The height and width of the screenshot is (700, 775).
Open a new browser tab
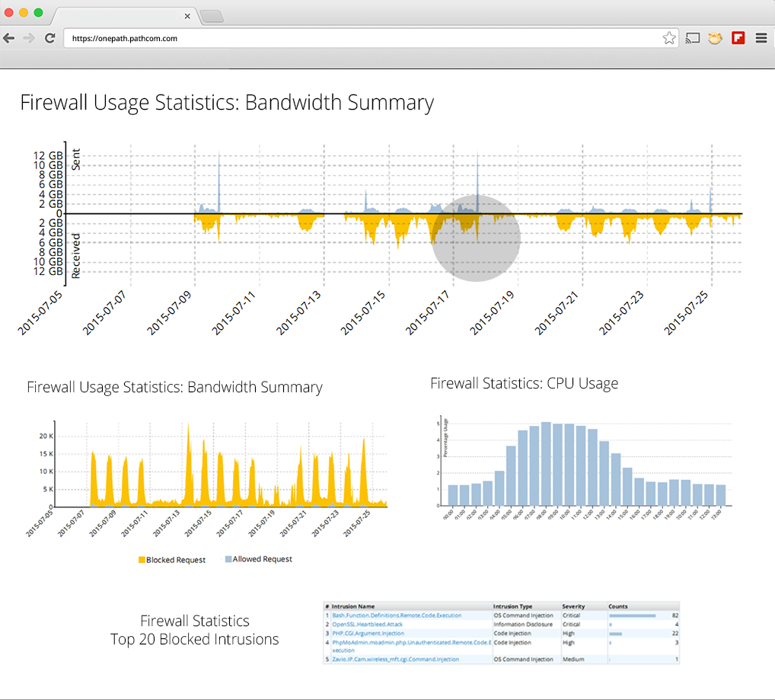click(212, 16)
